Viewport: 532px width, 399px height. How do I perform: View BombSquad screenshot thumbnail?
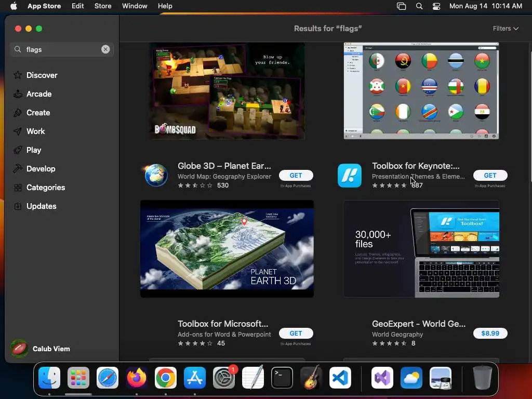point(228,91)
